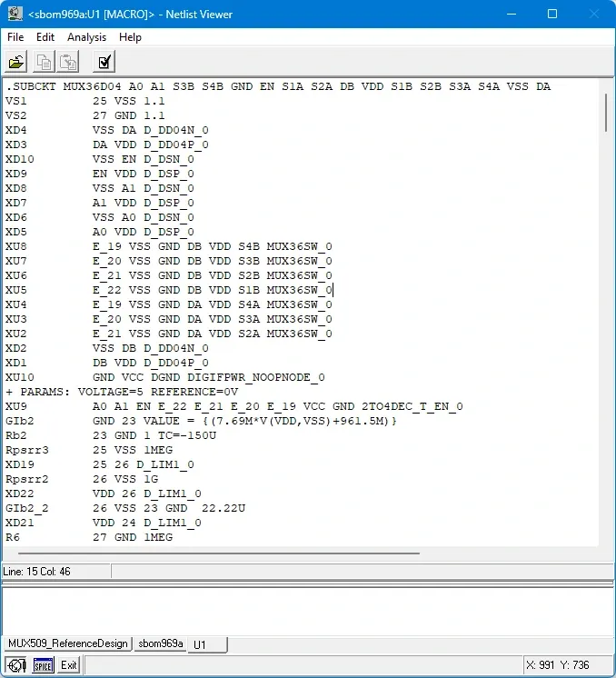
Task: Click the XD4 D_DD04N_0 line
Action: tap(107, 130)
